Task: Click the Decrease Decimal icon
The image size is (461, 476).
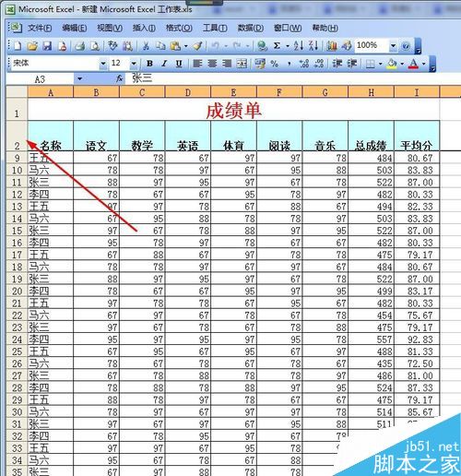Action: coord(319,64)
